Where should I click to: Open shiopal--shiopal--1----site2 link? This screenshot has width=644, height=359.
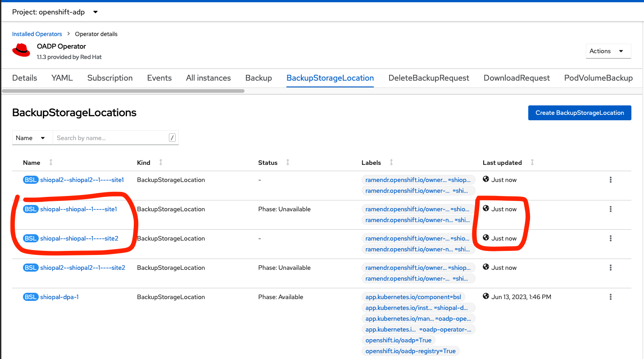[79, 238]
